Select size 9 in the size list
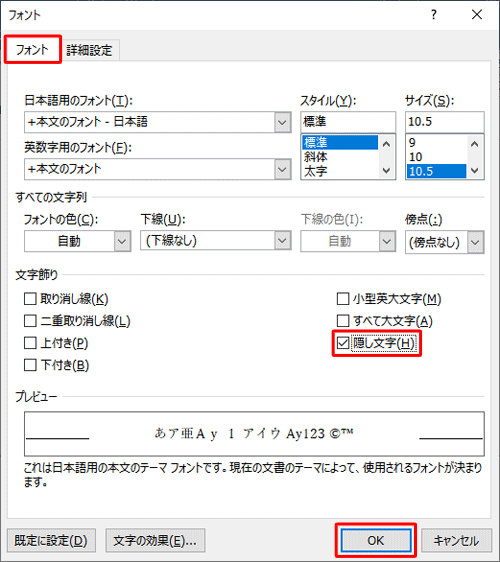The image size is (500, 562). [436, 142]
